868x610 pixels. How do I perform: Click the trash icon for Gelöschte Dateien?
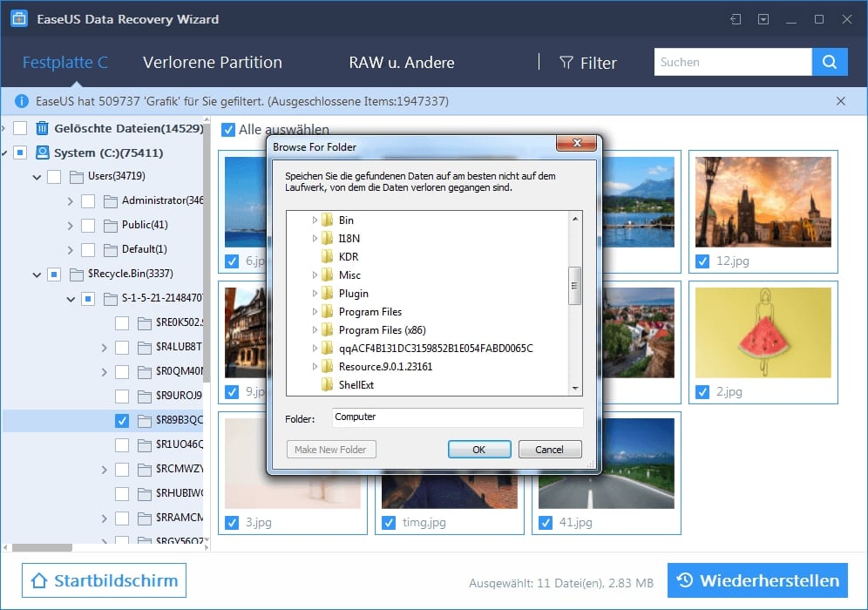pyautogui.click(x=42, y=128)
